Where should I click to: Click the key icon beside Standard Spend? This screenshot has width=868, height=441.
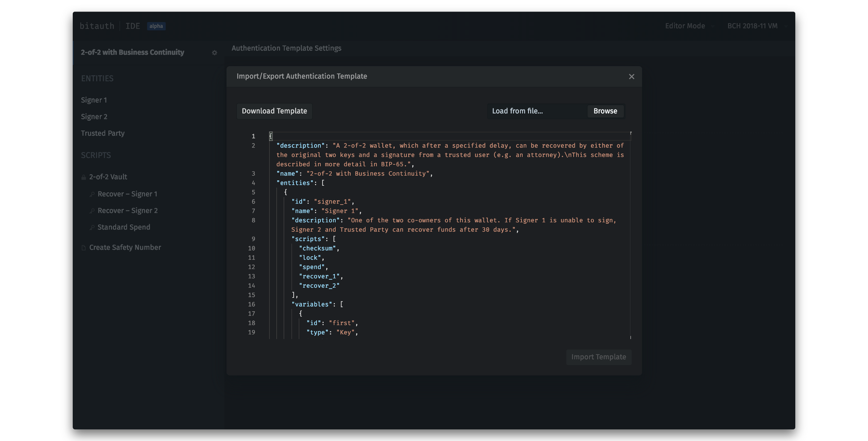click(92, 228)
